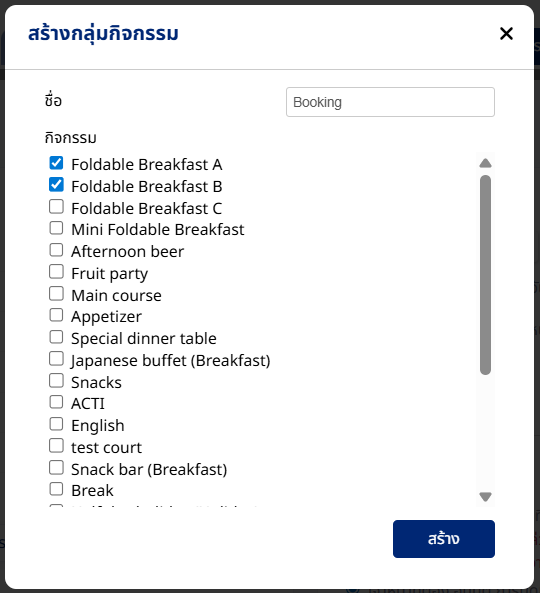Click the blue สร้าง create button
The image size is (540, 593).
(444, 539)
